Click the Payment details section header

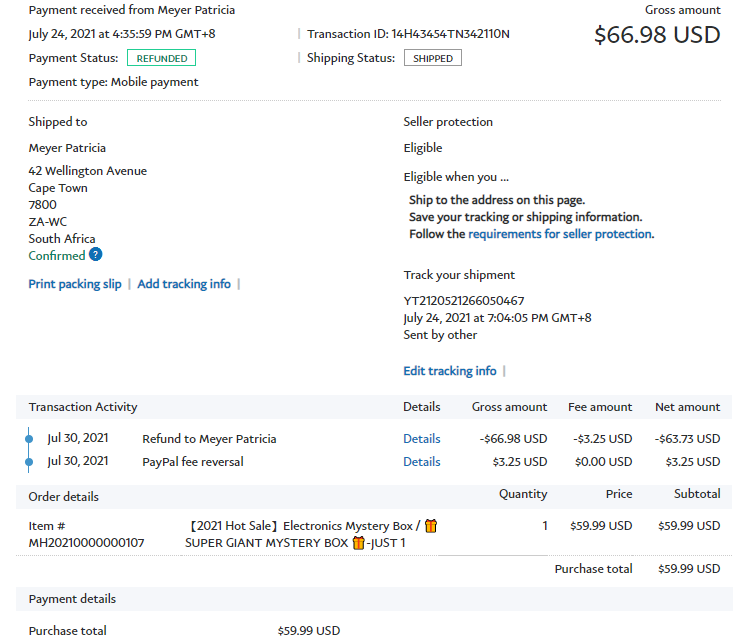[72, 599]
